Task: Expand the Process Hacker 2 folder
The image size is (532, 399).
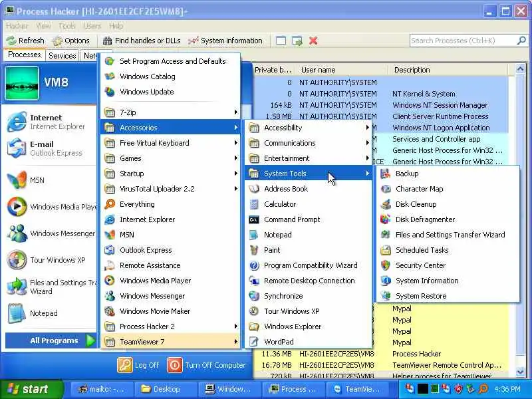Action: (170, 327)
